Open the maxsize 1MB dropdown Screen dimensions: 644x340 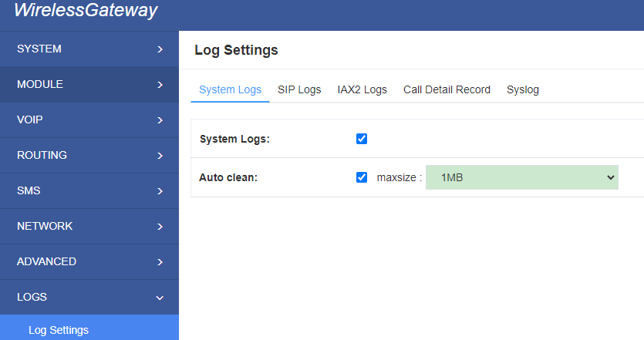pyautogui.click(x=521, y=177)
